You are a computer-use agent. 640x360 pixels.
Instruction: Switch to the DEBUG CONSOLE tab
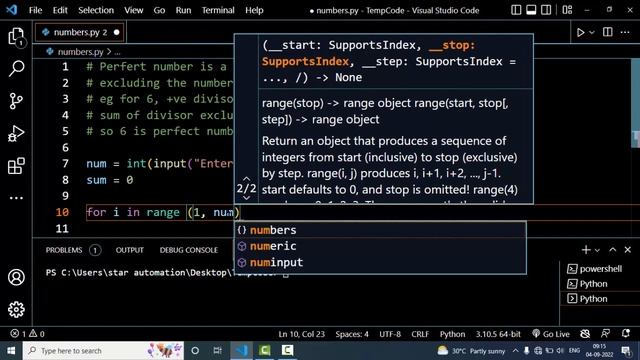tap(189, 250)
